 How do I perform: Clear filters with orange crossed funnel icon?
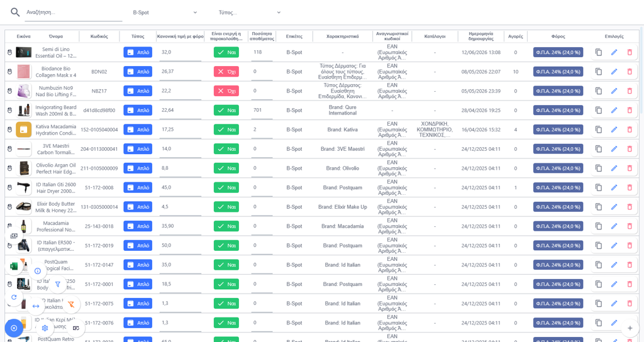tap(71, 304)
